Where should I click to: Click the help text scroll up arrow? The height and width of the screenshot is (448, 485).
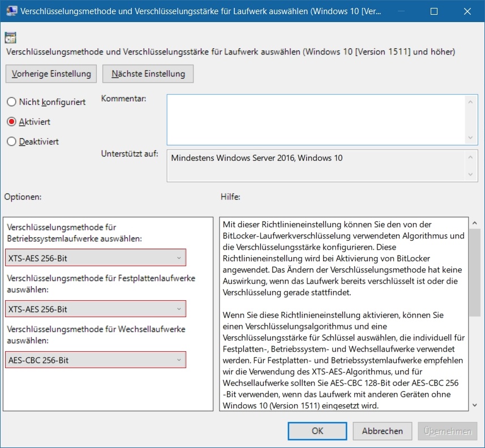[475, 223]
